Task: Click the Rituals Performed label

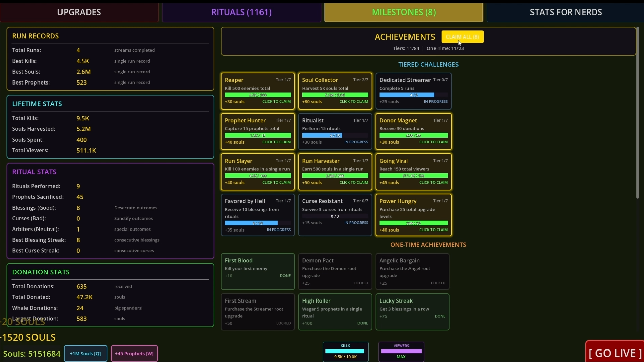Action: tap(36, 186)
